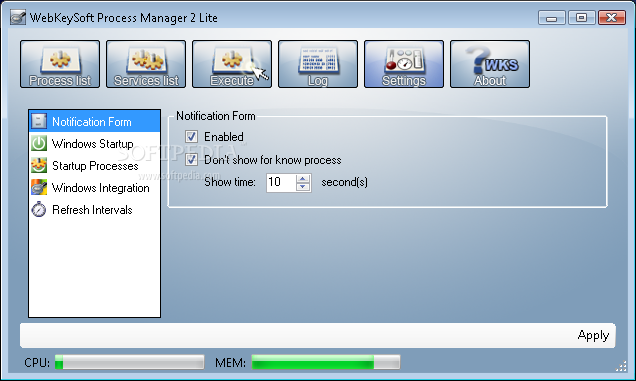636x381 pixels.
Task: Open the Settings toolbar button
Action: coord(404,64)
